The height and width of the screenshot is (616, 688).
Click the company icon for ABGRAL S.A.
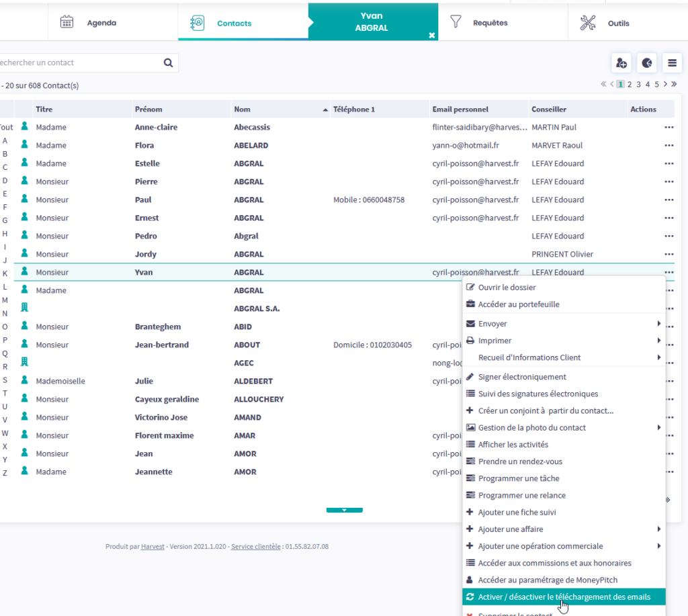coord(25,308)
